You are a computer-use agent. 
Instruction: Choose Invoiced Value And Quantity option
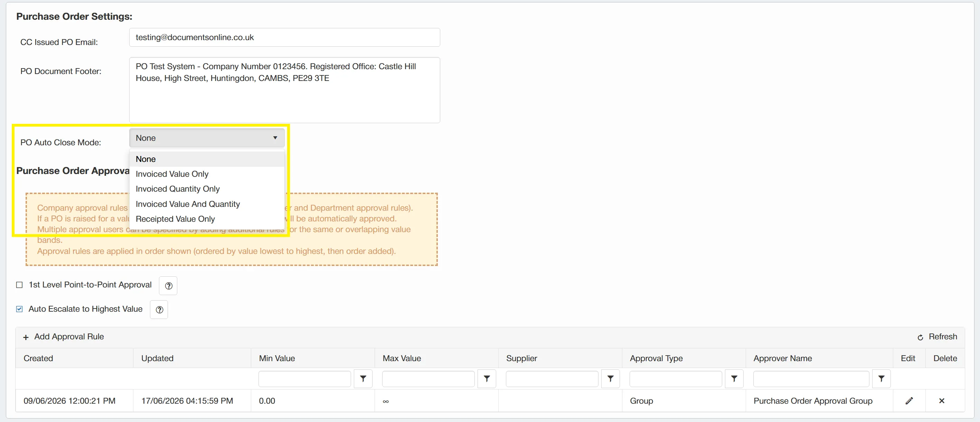click(207, 204)
